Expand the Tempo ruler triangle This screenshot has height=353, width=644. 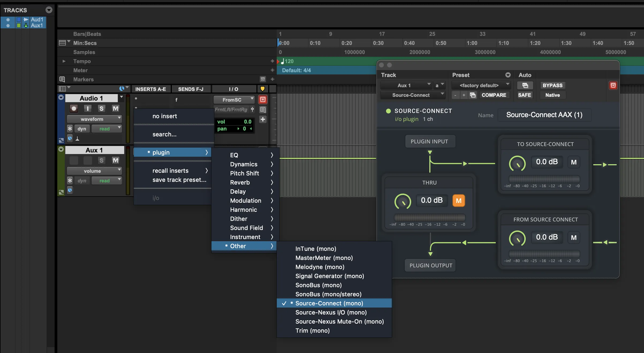point(64,61)
